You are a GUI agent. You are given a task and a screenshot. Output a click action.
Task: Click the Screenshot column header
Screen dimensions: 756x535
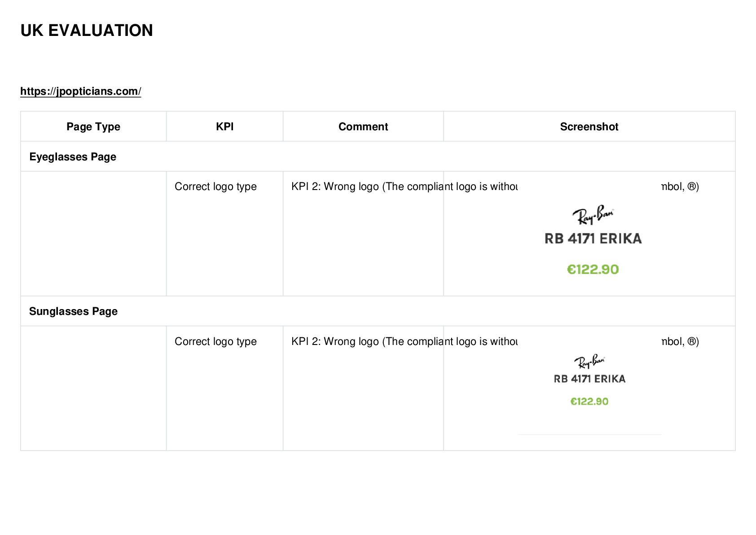pyautogui.click(x=589, y=127)
